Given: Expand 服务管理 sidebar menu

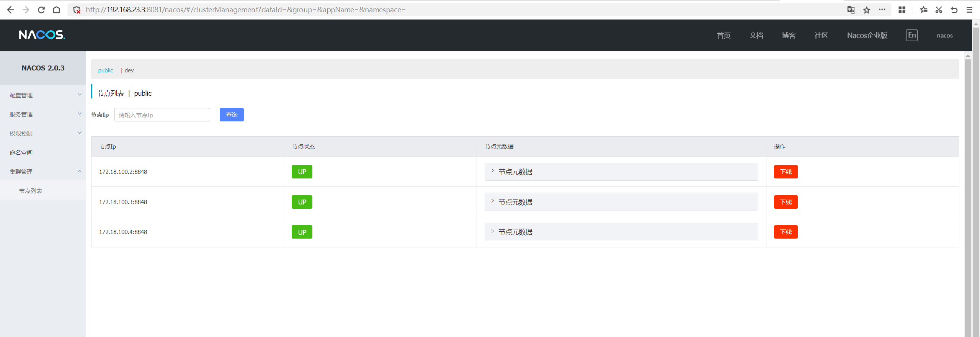Looking at the screenshot, I should coord(43,114).
